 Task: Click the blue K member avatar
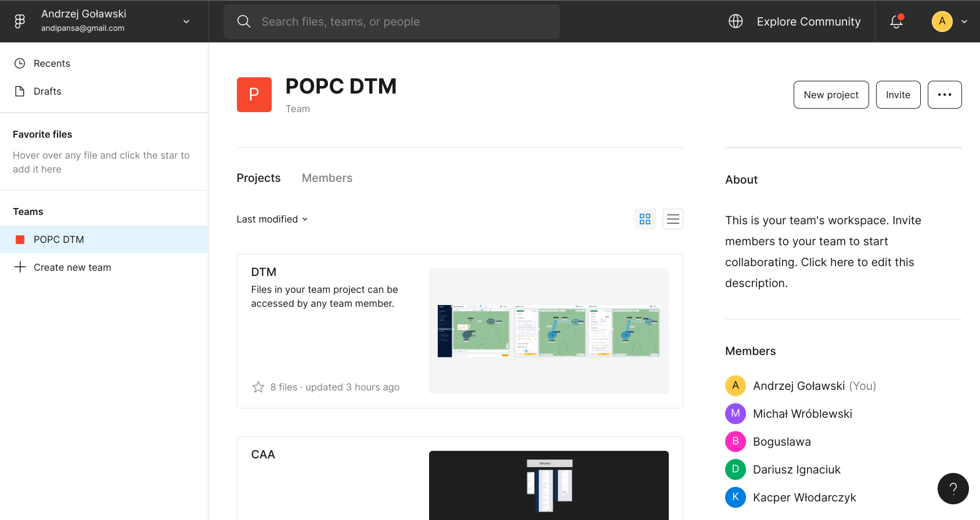(736, 497)
